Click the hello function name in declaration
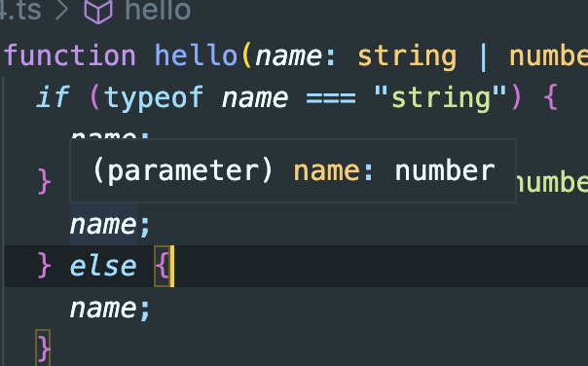This screenshot has width=588, height=366. tap(196, 55)
